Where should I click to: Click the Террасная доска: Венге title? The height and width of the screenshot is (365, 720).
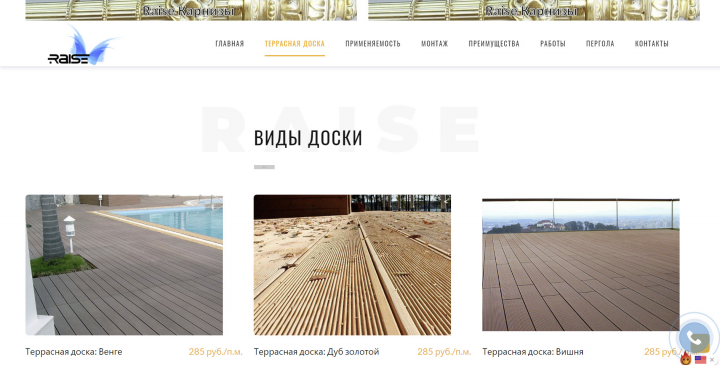pos(74,352)
